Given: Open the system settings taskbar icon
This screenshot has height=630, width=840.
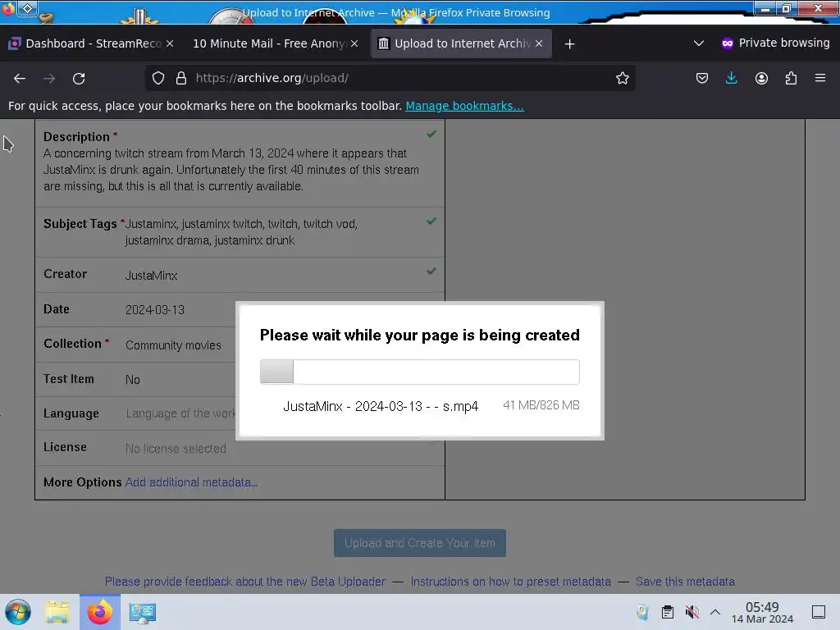Looking at the screenshot, I should (x=142, y=612).
